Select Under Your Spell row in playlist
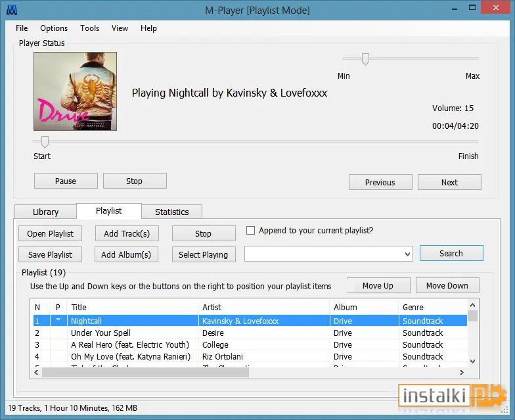Viewport: 515px width, 420px height. 250,333
